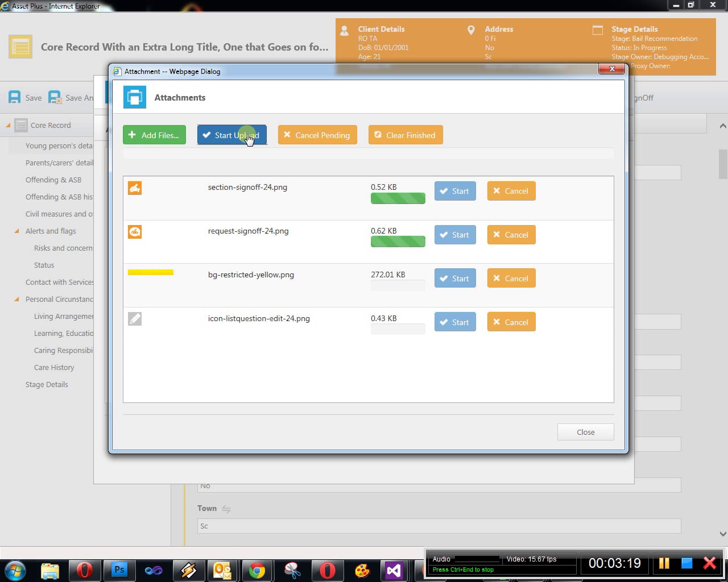
Task: Click the Town input field
Action: tap(439, 526)
